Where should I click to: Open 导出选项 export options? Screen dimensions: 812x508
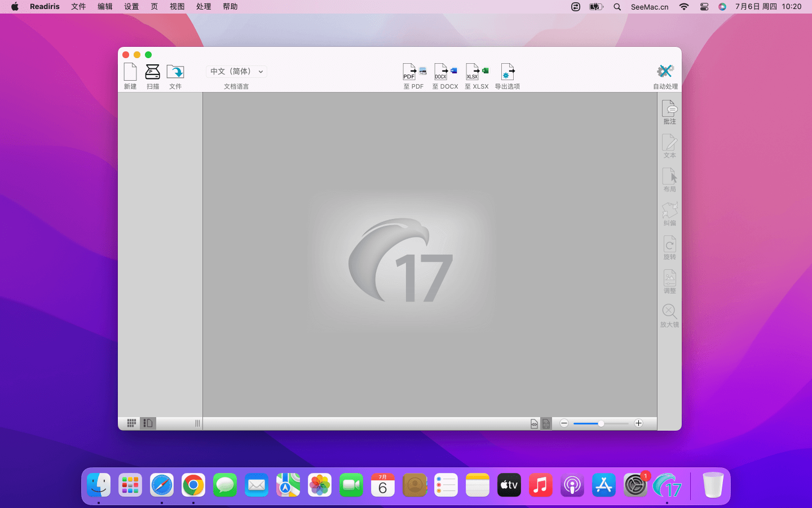(507, 72)
